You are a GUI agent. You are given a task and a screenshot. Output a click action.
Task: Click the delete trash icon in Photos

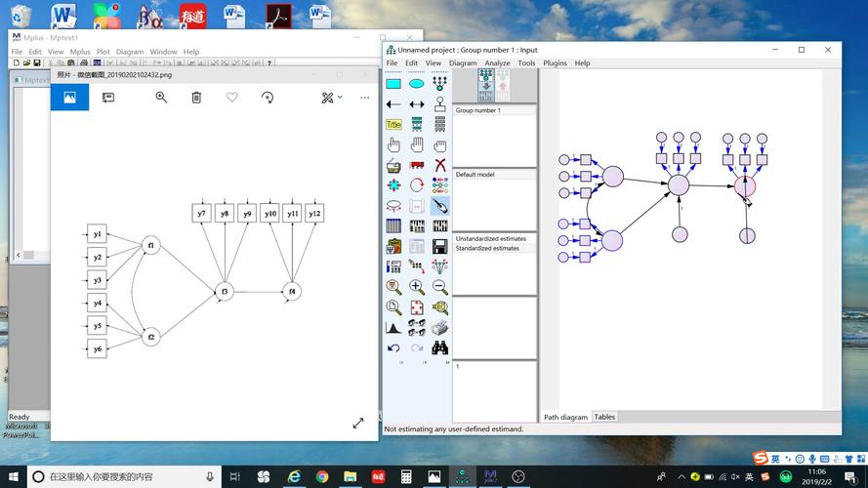pos(196,98)
